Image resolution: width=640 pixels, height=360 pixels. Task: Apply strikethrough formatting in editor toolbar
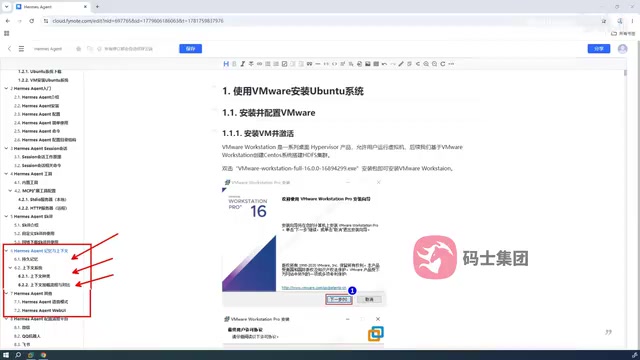[x=251, y=64]
